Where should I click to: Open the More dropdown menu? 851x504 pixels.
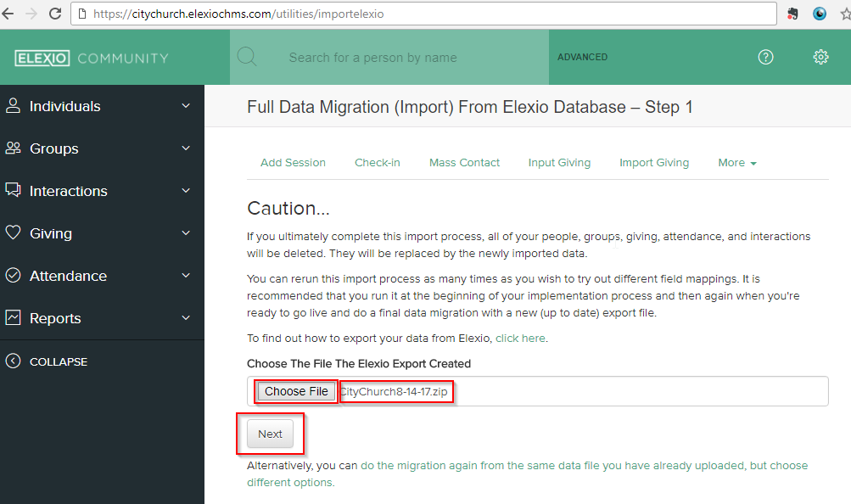tap(736, 163)
